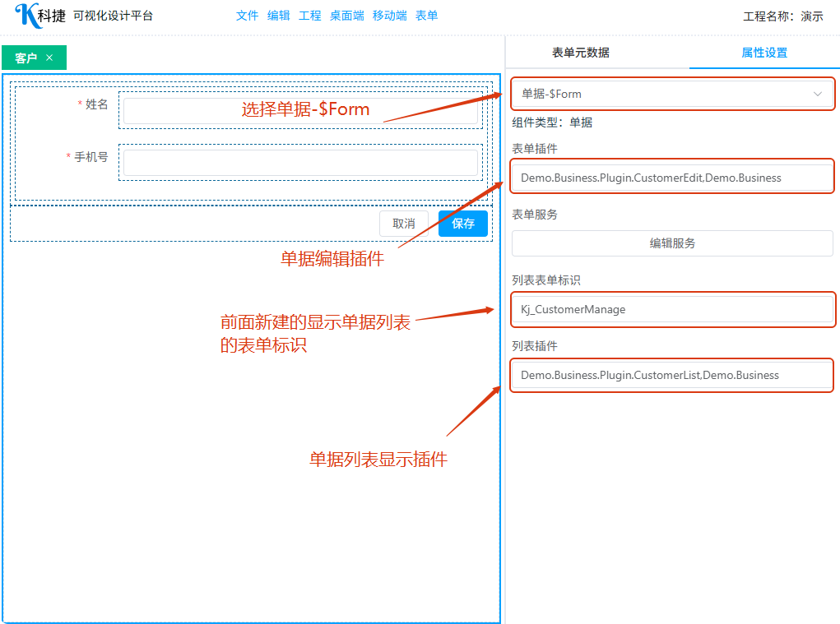Switch to the 属性设置 tab
Image resolution: width=840 pixels, height=624 pixels.
click(763, 53)
